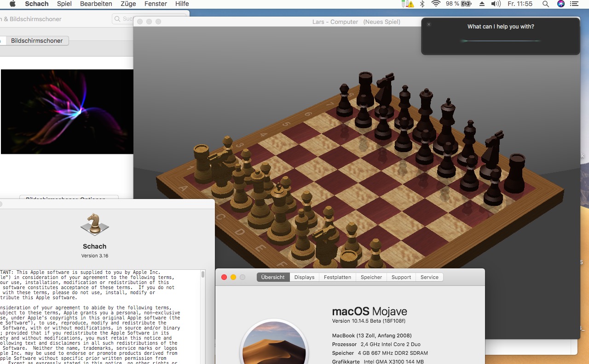Click the Siri icon in menu bar
Screen dimensions: 589x364
[x=560, y=4]
